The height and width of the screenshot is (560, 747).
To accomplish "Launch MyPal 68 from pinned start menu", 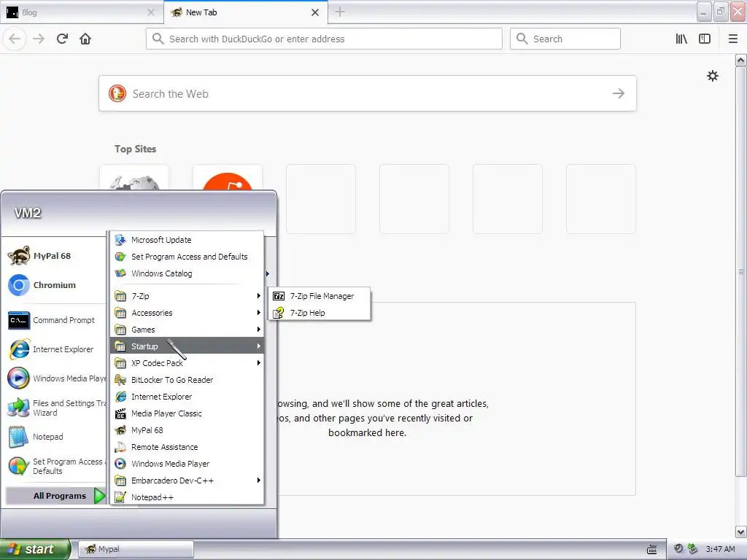I will (54, 256).
